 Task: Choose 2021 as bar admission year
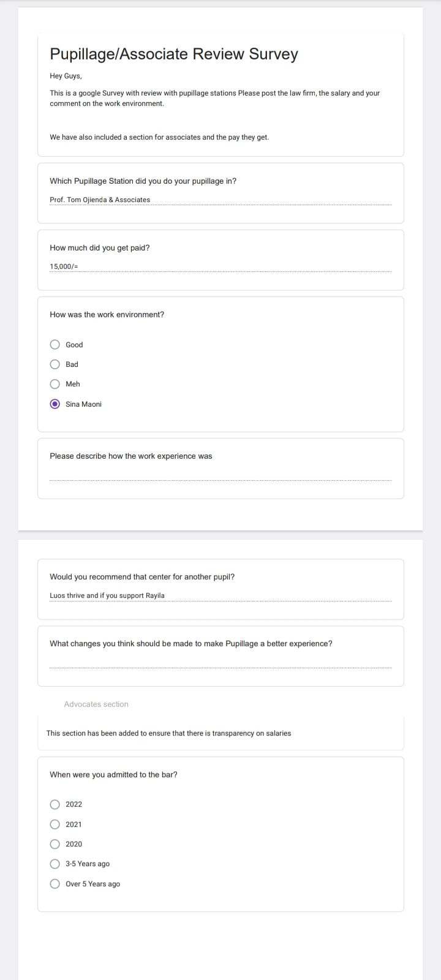pyautogui.click(x=55, y=824)
